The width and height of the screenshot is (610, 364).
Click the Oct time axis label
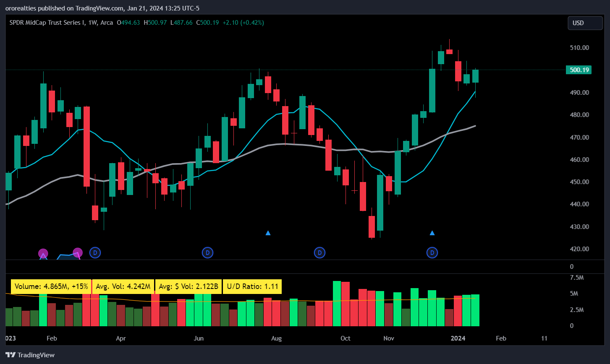(345, 338)
